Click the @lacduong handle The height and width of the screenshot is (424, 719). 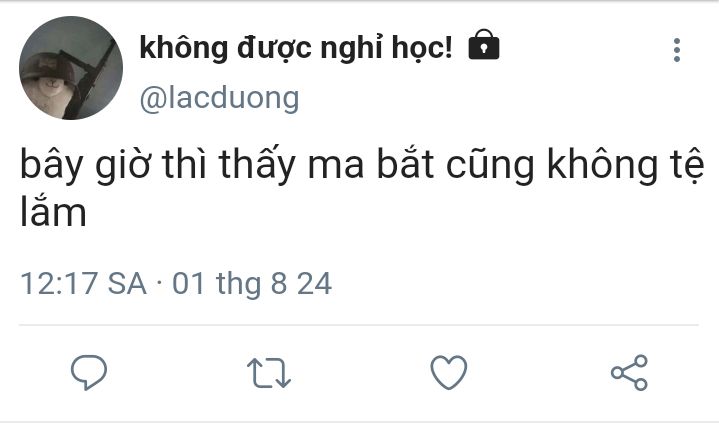[219, 99]
